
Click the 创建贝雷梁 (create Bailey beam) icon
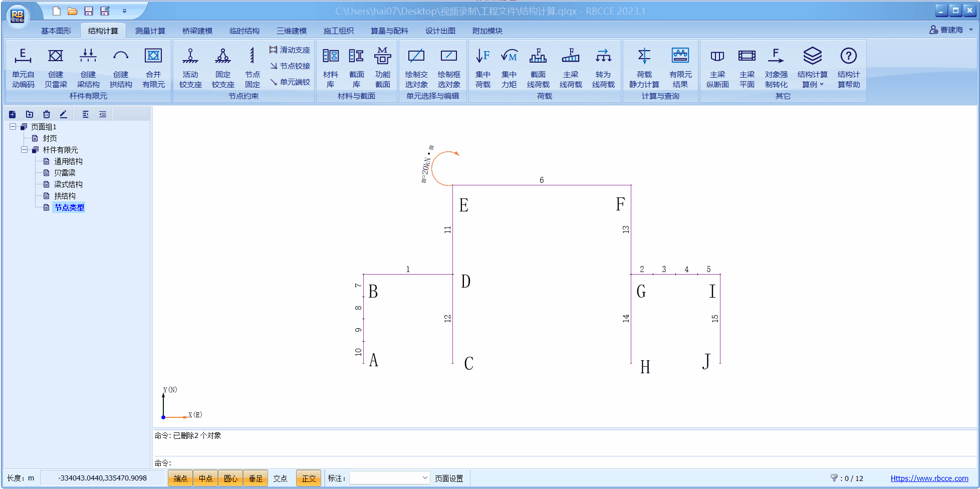56,68
